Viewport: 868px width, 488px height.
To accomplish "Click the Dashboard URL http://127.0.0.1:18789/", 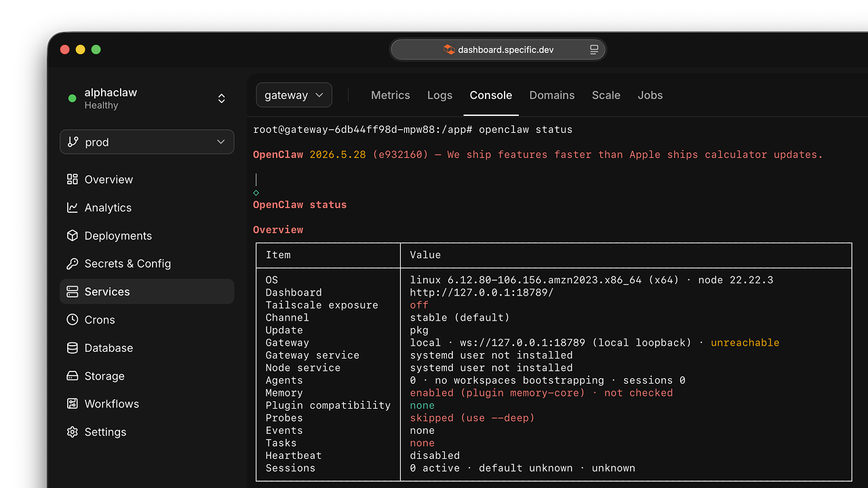I will (481, 292).
